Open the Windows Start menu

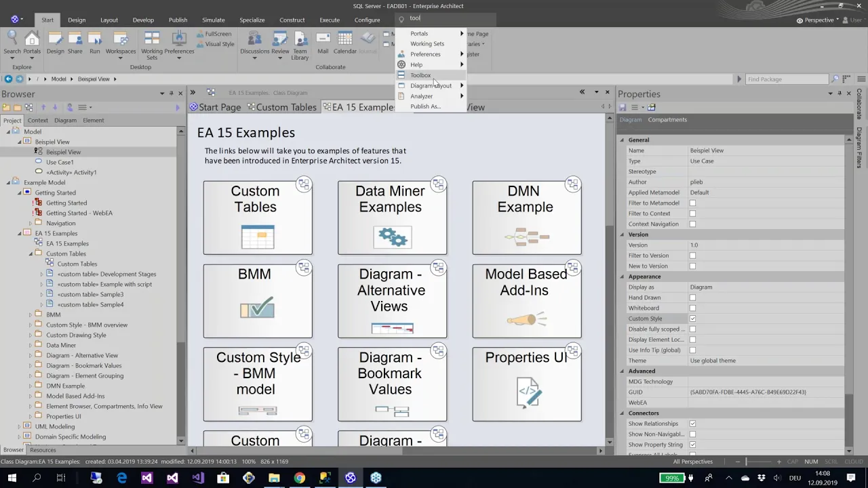coord(12,478)
